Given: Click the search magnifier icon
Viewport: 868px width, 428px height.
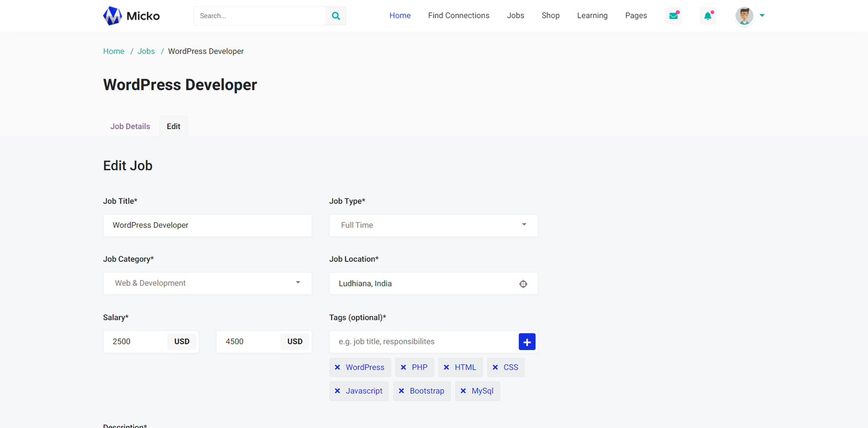Looking at the screenshot, I should [336, 16].
